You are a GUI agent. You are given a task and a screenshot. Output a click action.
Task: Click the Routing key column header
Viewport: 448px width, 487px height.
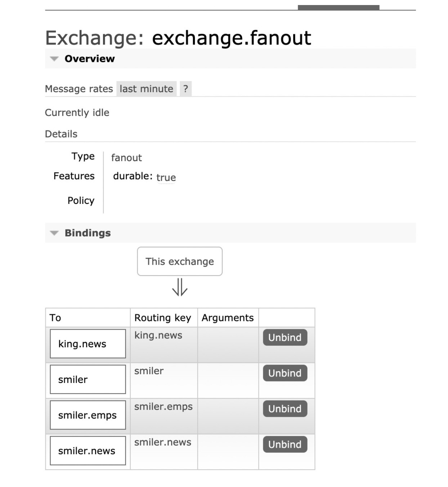pos(163,318)
